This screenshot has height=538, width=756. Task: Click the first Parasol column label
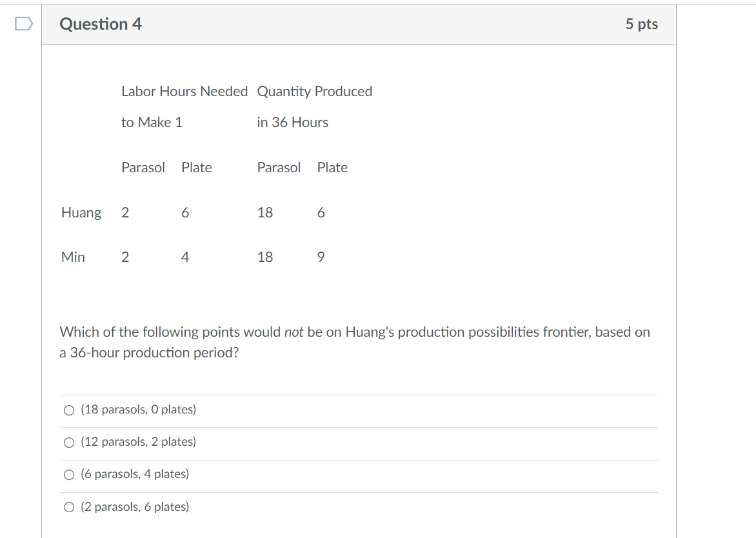[143, 167]
